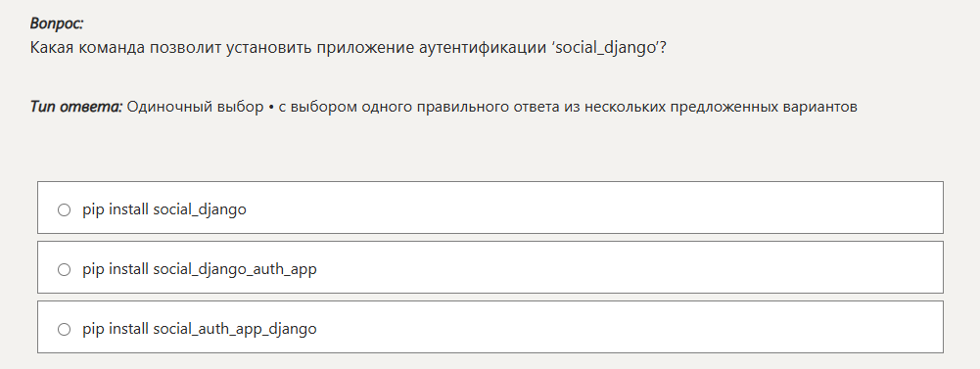Click the 'pip install social_django_auth_app' answer label
This screenshot has height=369, width=980.
[x=200, y=269]
